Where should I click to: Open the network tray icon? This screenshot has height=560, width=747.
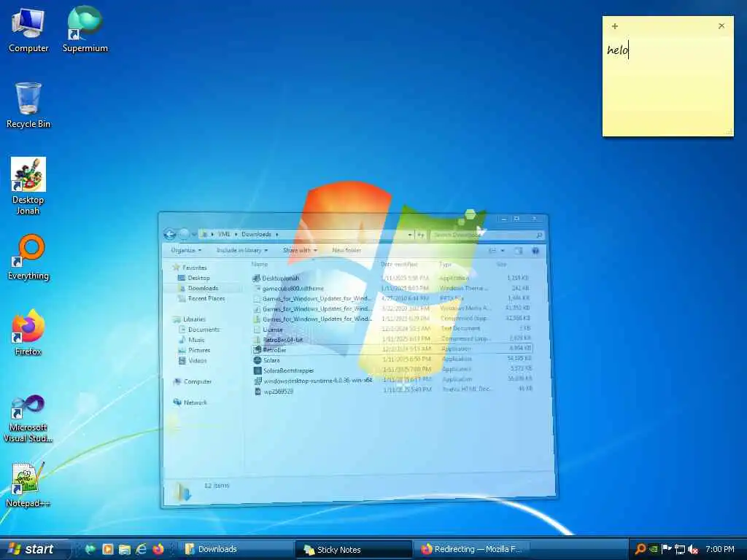(680, 549)
